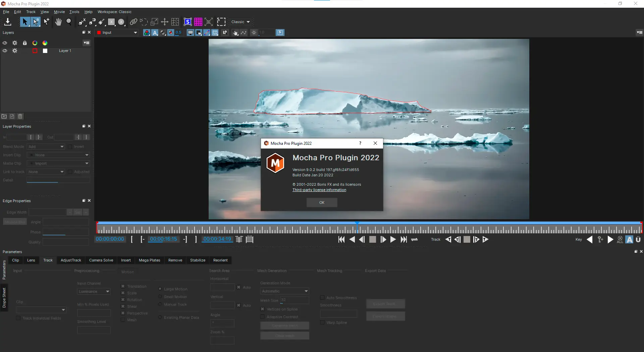Select the Area Brush tool
The image size is (644, 352).
[x=102, y=22]
